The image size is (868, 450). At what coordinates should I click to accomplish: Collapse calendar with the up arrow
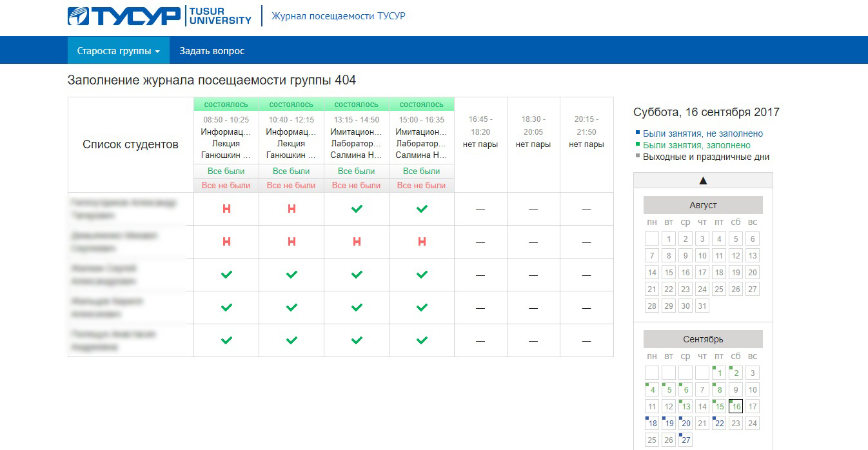[703, 181]
